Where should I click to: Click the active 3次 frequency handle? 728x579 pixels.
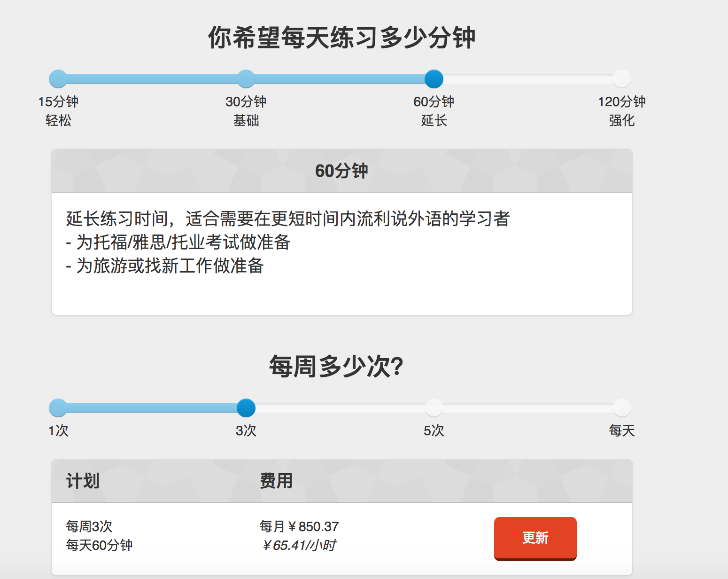pos(246,408)
